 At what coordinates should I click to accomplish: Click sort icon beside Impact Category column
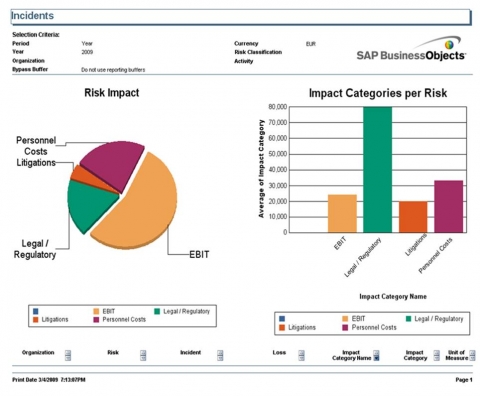[437, 355]
